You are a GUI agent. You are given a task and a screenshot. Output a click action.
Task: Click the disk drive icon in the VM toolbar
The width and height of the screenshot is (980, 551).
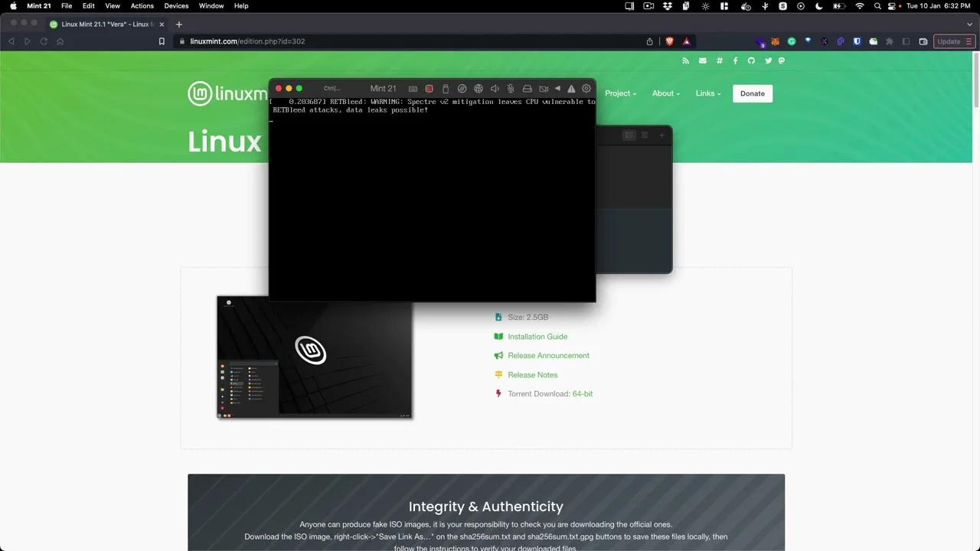[x=527, y=88]
